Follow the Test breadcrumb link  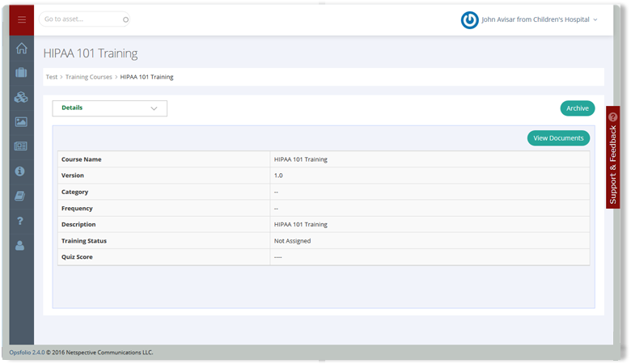(x=52, y=77)
